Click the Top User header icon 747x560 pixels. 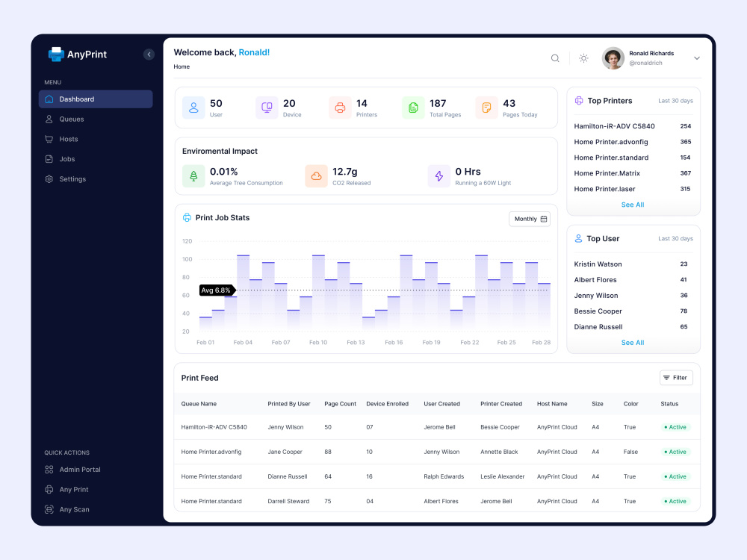tap(578, 239)
